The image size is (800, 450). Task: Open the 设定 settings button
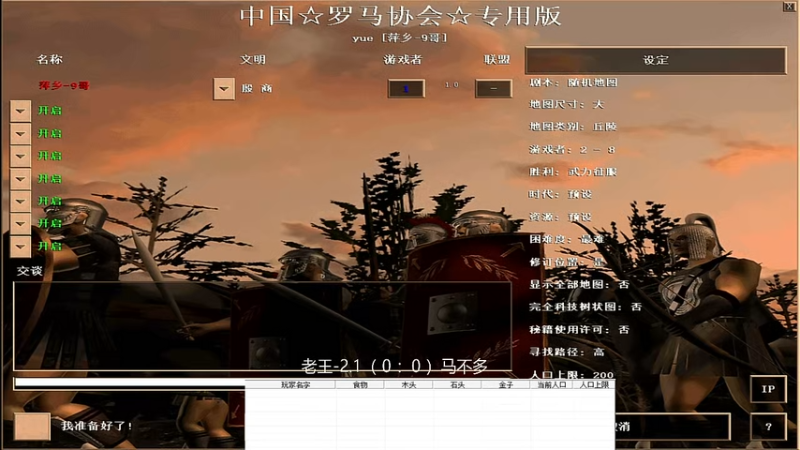[656, 60]
